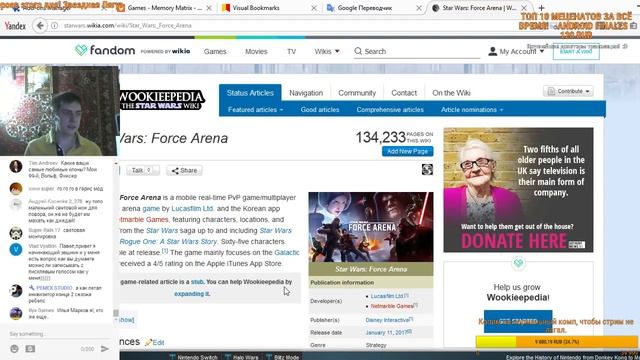Click the Good articles link
This screenshot has height=360, width=640.
[320, 110]
